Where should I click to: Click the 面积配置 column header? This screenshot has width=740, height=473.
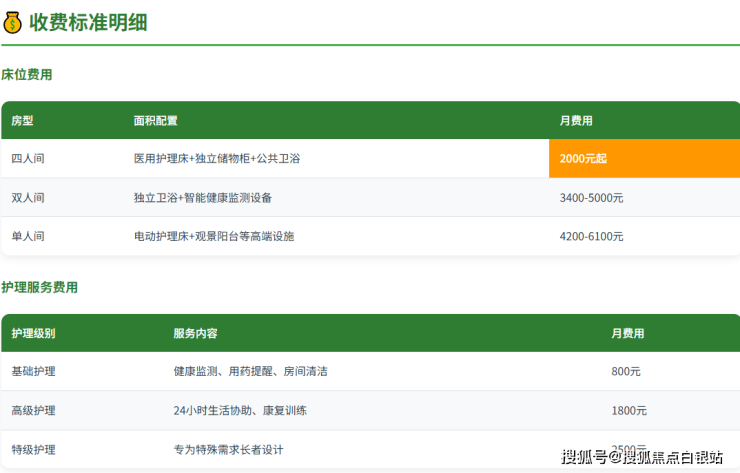pos(156,120)
